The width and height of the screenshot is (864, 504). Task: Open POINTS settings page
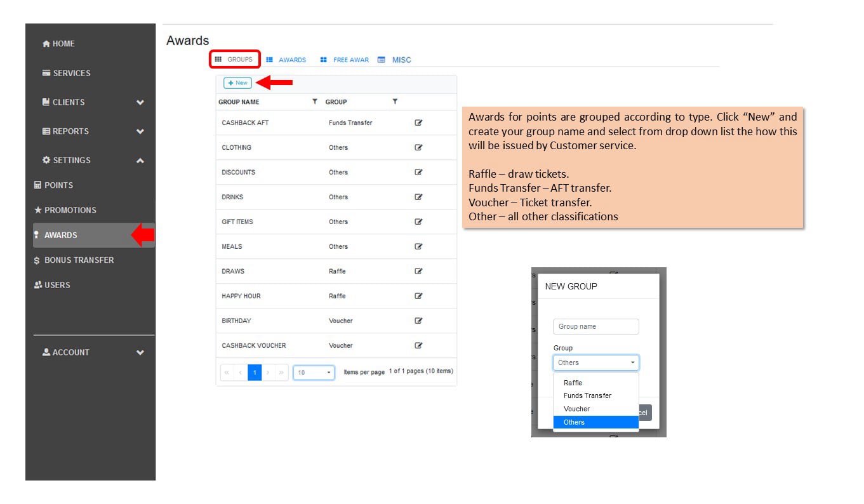click(x=53, y=185)
